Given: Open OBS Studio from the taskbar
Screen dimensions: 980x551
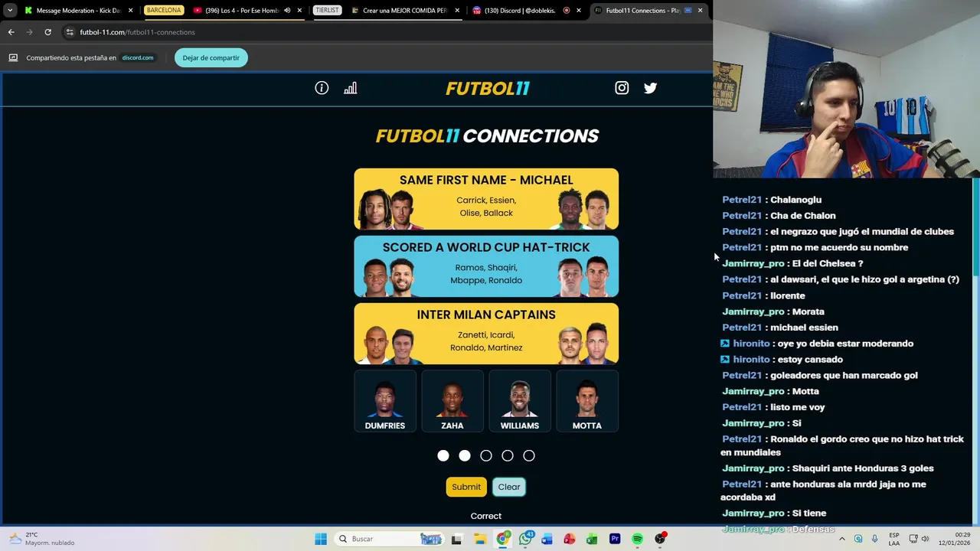Looking at the screenshot, I should 660,539.
